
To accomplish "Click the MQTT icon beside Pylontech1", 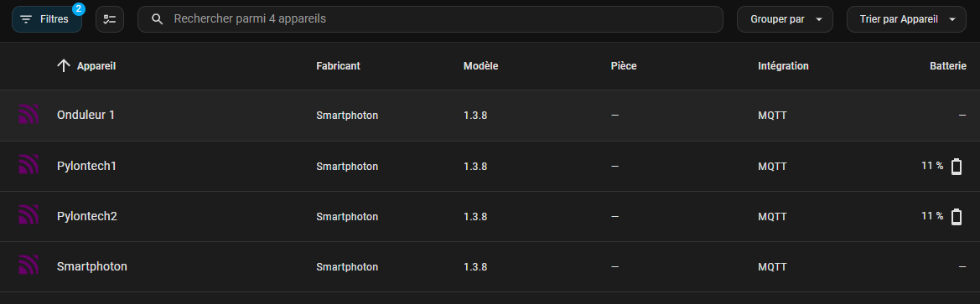I will point(29,166).
